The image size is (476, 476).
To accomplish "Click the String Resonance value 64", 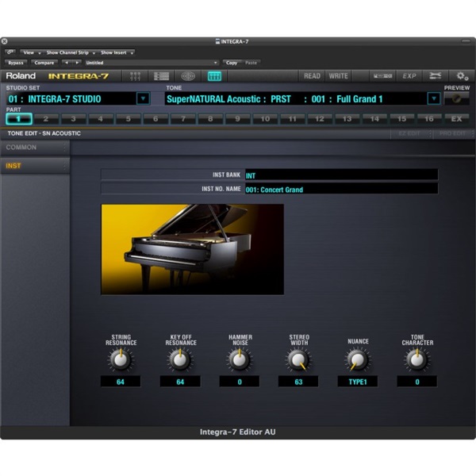I will (121, 382).
